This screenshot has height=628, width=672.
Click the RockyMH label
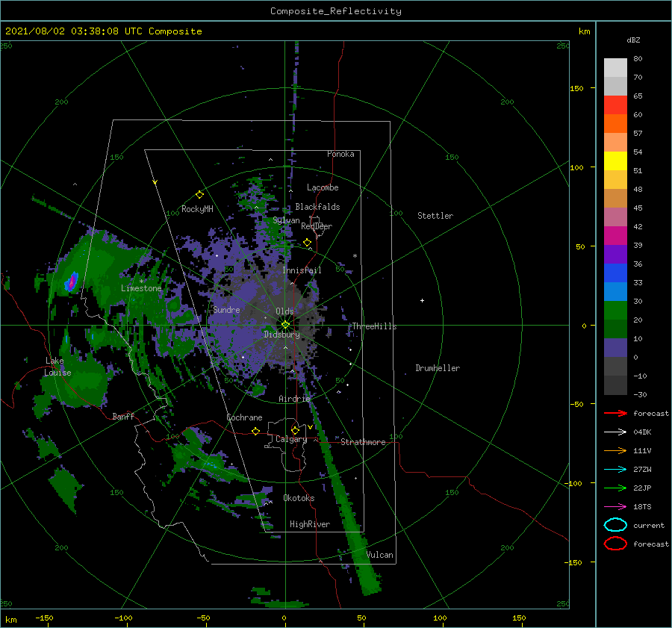pyautogui.click(x=198, y=209)
